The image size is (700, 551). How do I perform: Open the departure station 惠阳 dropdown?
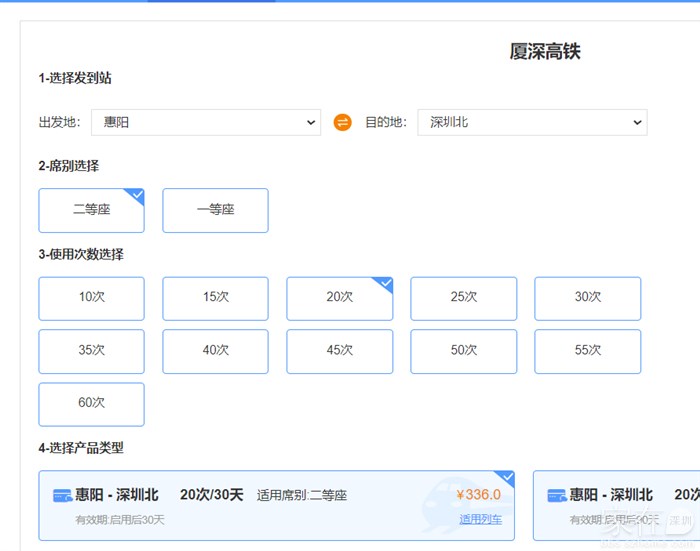point(205,122)
